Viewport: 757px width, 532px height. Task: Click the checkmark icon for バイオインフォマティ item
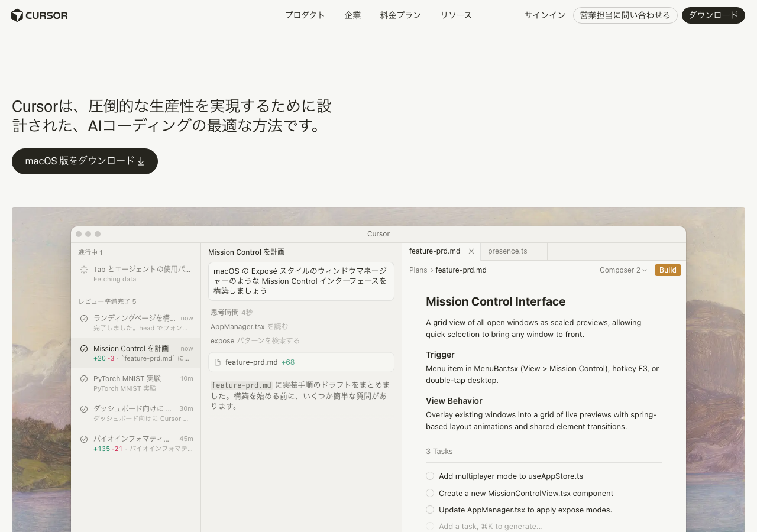point(84,439)
